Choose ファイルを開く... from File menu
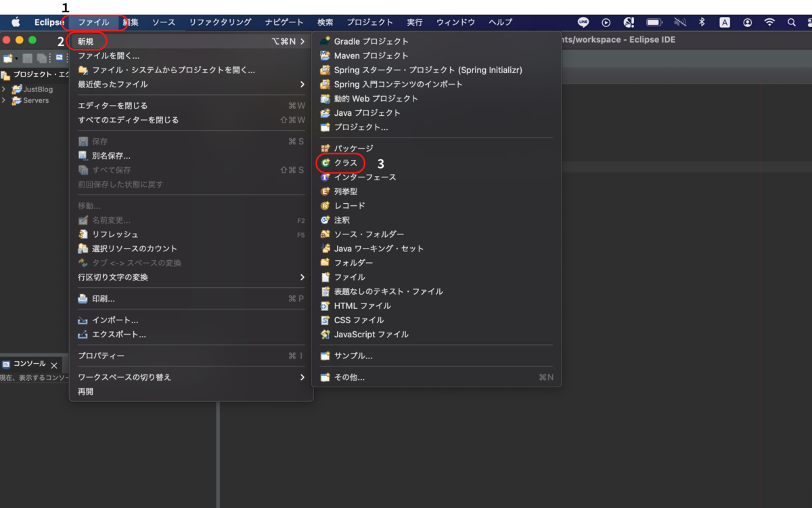Image resolution: width=812 pixels, height=508 pixels. tap(191, 56)
